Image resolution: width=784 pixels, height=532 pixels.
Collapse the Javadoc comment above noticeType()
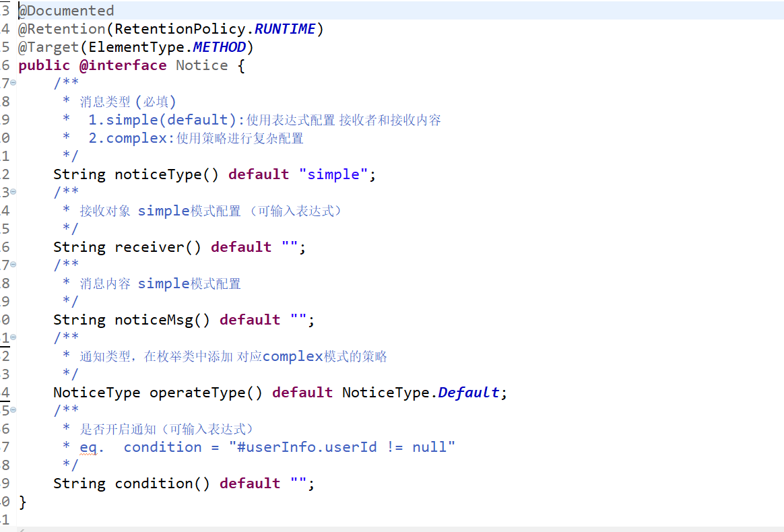(13, 83)
